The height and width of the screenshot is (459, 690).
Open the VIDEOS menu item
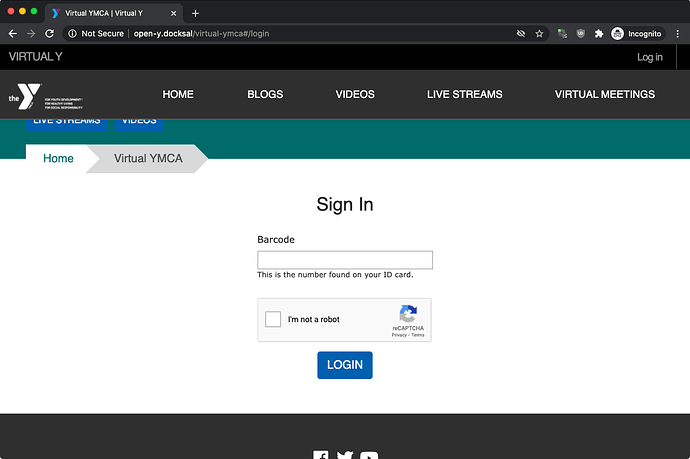[x=355, y=94]
